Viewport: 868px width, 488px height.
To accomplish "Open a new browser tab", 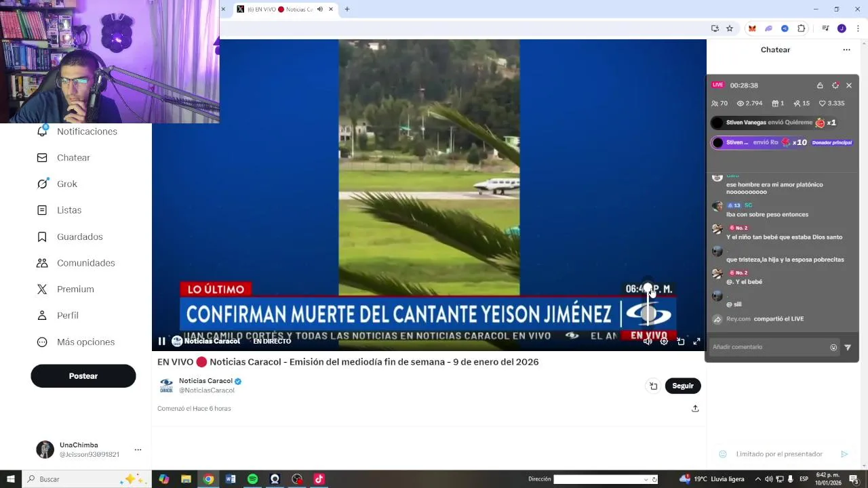I will [x=347, y=9].
